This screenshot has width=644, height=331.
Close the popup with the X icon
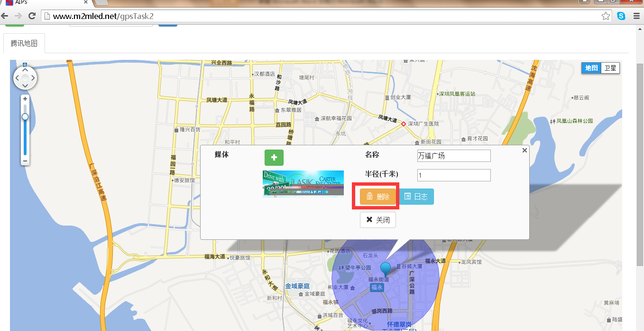pos(524,150)
